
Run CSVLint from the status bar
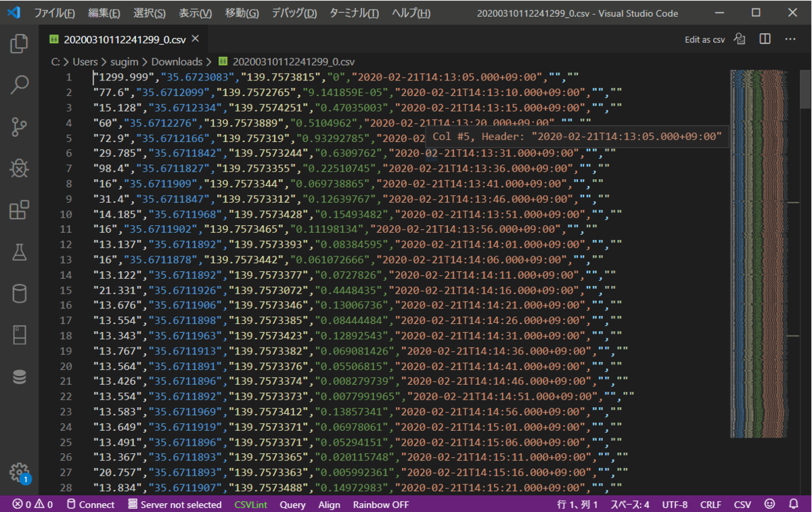(x=250, y=505)
